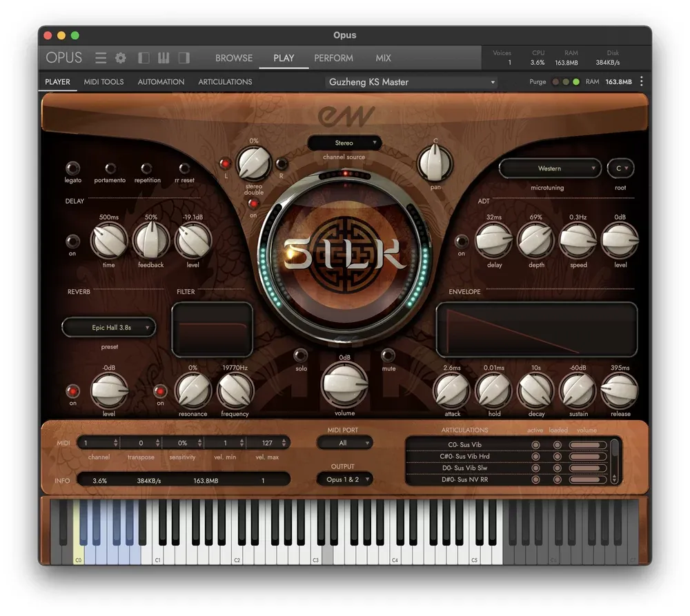Image resolution: width=690 pixels, height=616 pixels.
Task: Click the MIDI channel stepper arrows
Action: pyautogui.click(x=116, y=443)
